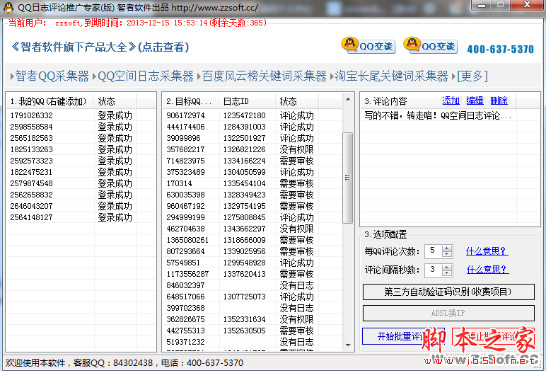
Task: Select target QQ row 906172974
Action: 252,115
